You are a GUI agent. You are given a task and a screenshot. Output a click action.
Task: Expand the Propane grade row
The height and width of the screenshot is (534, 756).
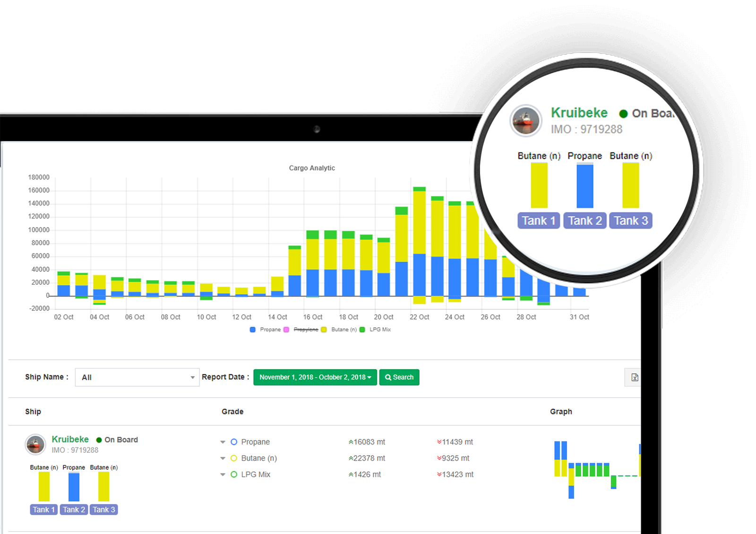223,442
